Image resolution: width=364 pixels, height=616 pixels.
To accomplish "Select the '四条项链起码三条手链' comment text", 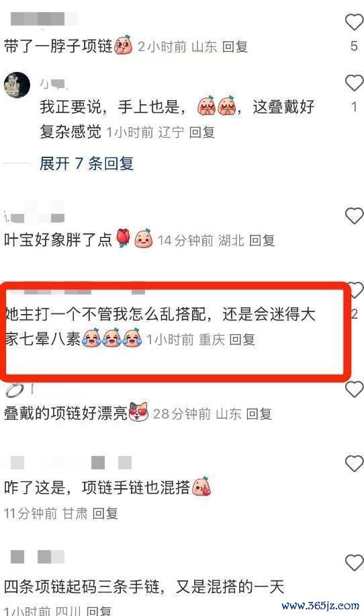I will (144, 587).
